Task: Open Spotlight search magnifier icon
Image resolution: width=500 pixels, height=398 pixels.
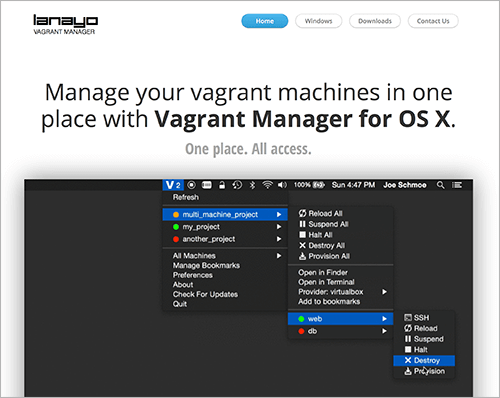Action: (440, 185)
